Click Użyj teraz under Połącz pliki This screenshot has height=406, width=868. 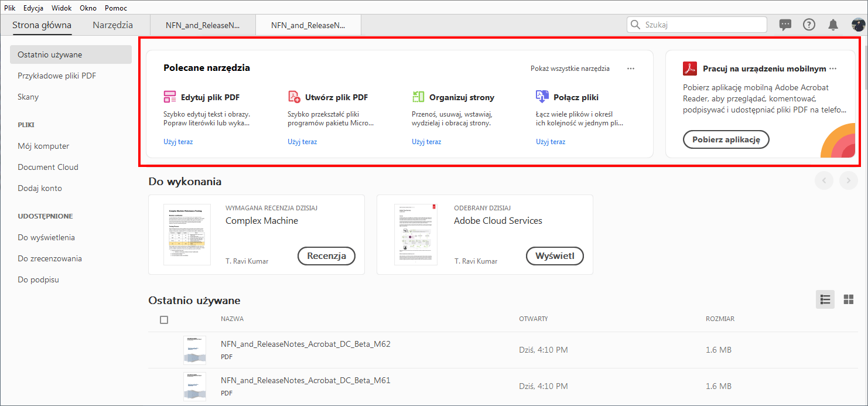551,142
